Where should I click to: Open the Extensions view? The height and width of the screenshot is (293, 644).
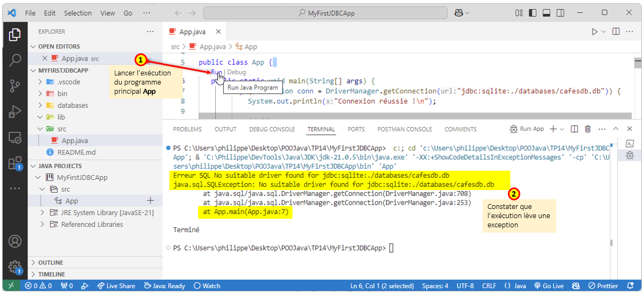click(15, 162)
